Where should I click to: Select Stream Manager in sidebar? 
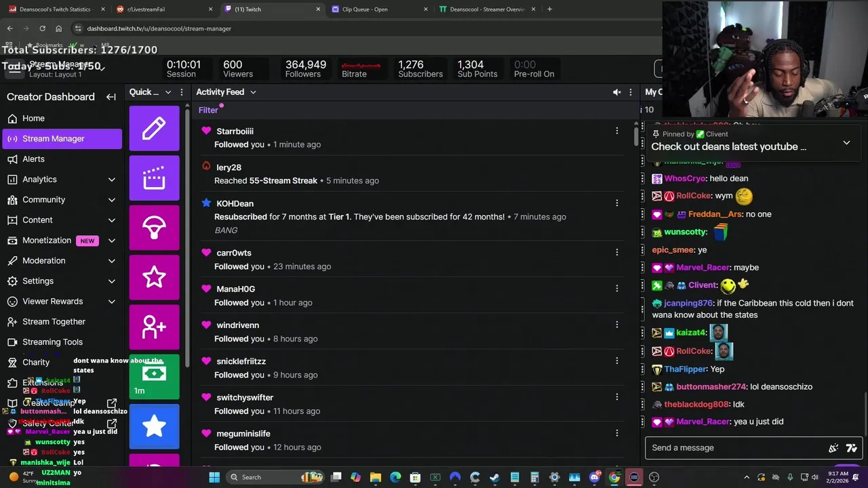point(62,139)
